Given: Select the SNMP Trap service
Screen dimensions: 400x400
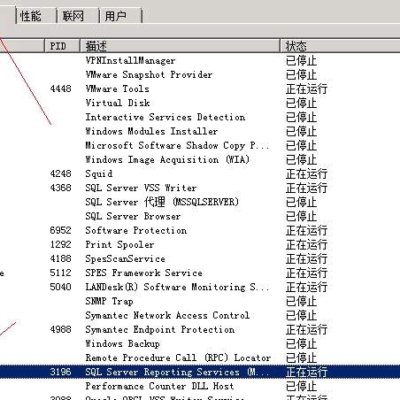Looking at the screenshot, I should 200,301.
